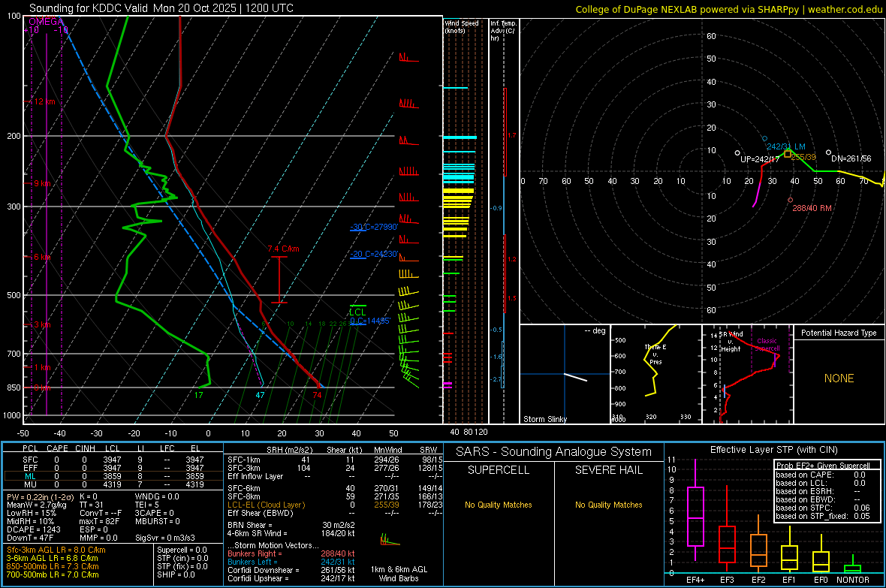Select the OMEGA label on the skew-T
Viewport: 886px width, 588px height.
(x=46, y=22)
